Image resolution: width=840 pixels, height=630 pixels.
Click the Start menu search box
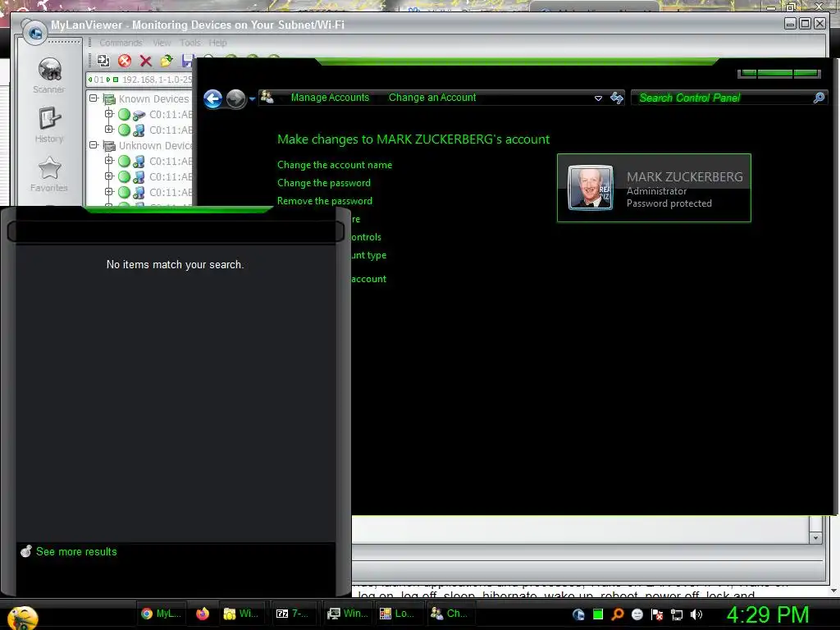pyautogui.click(x=176, y=232)
